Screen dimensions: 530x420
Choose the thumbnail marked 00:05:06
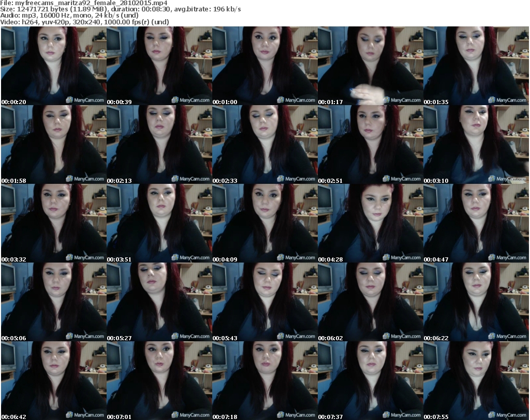(54, 302)
